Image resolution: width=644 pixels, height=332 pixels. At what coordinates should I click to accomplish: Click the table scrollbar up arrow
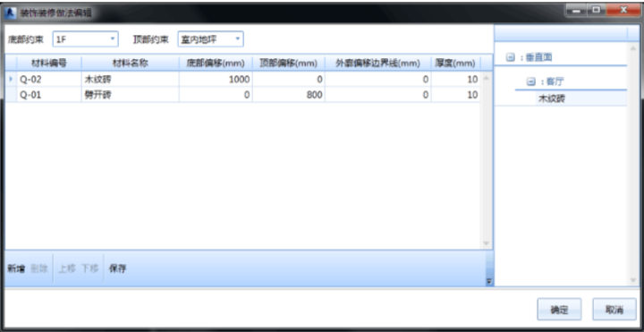[487, 78]
